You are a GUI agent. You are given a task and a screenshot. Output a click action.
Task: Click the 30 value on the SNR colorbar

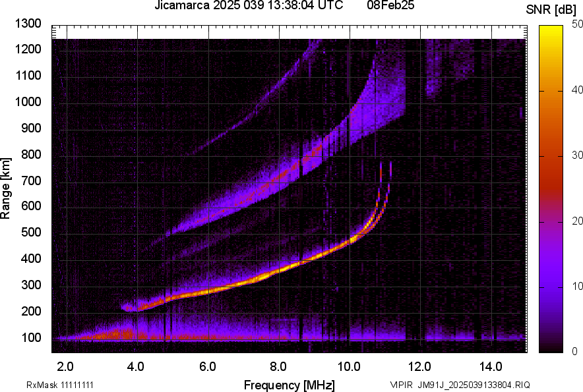coord(578,155)
